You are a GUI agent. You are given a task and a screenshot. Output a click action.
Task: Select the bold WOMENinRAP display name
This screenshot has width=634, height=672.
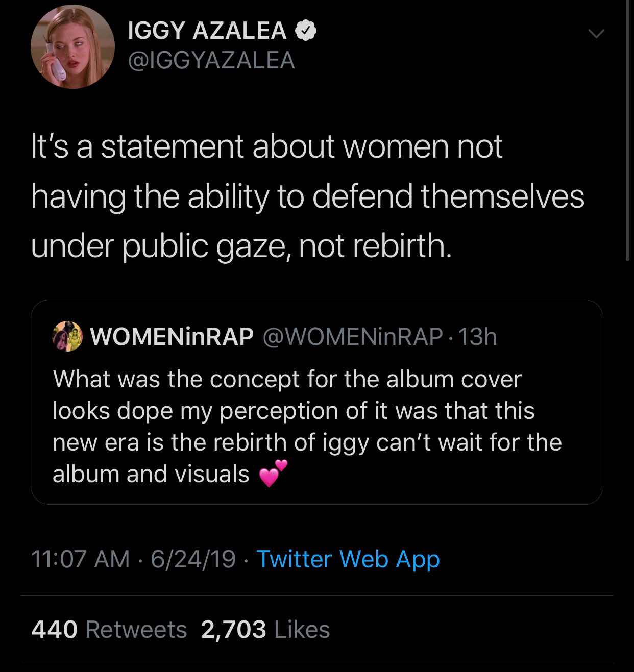(x=172, y=336)
